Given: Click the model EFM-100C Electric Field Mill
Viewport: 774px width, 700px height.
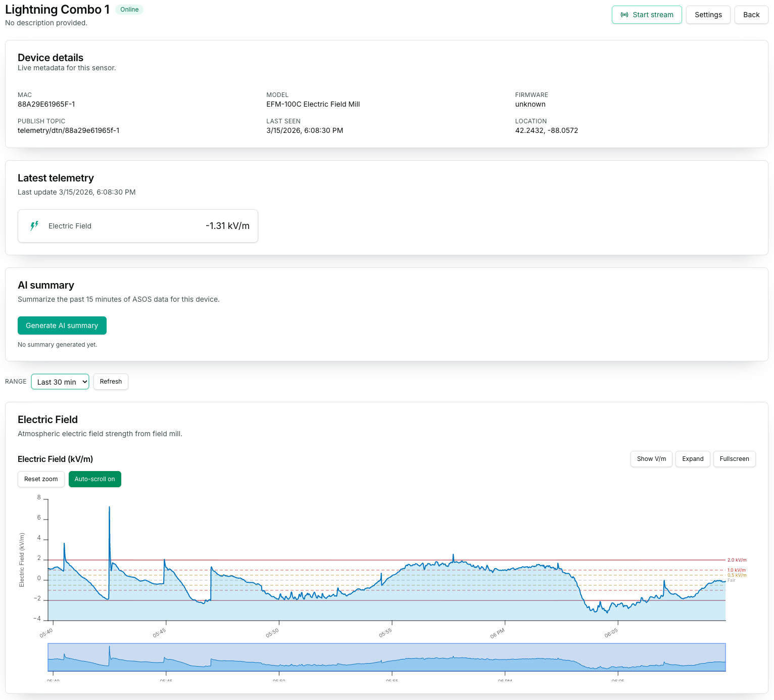Looking at the screenshot, I should pos(313,104).
